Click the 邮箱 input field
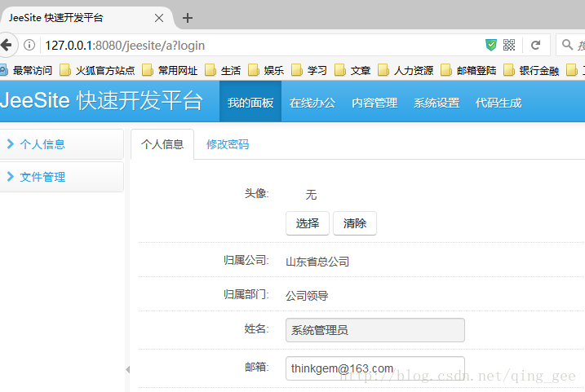 click(x=375, y=368)
